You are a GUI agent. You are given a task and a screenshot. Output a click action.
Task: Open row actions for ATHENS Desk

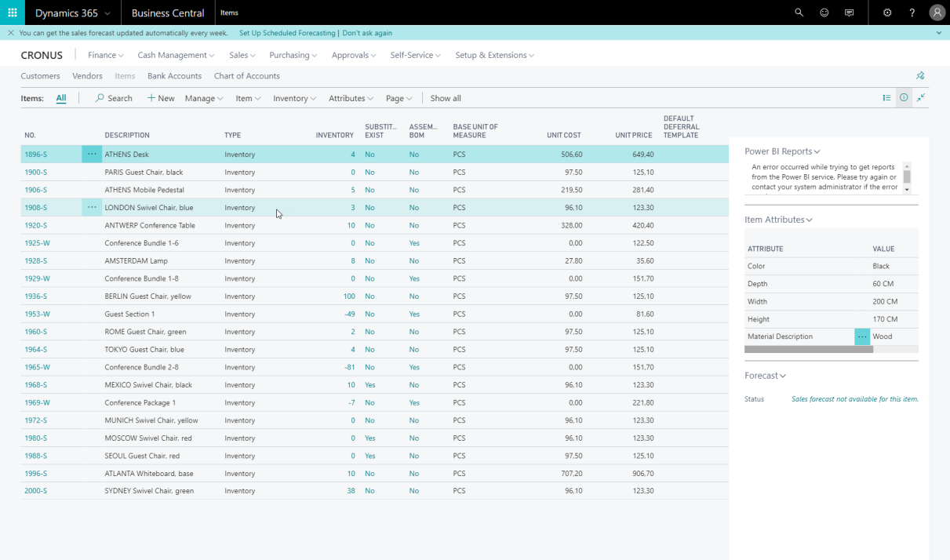[x=92, y=155]
